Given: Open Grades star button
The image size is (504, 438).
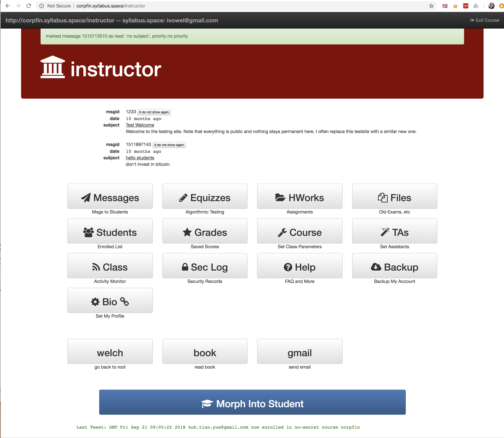Looking at the screenshot, I should click(x=205, y=231).
